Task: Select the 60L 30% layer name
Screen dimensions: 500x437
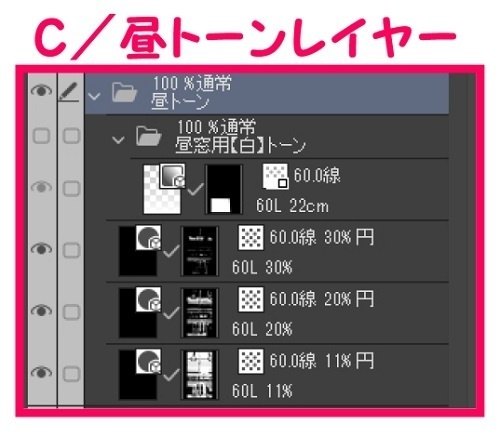Action: pos(262,267)
